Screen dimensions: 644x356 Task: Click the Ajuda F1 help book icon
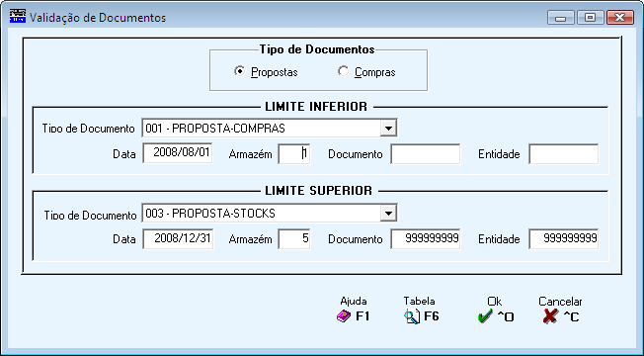point(344,316)
